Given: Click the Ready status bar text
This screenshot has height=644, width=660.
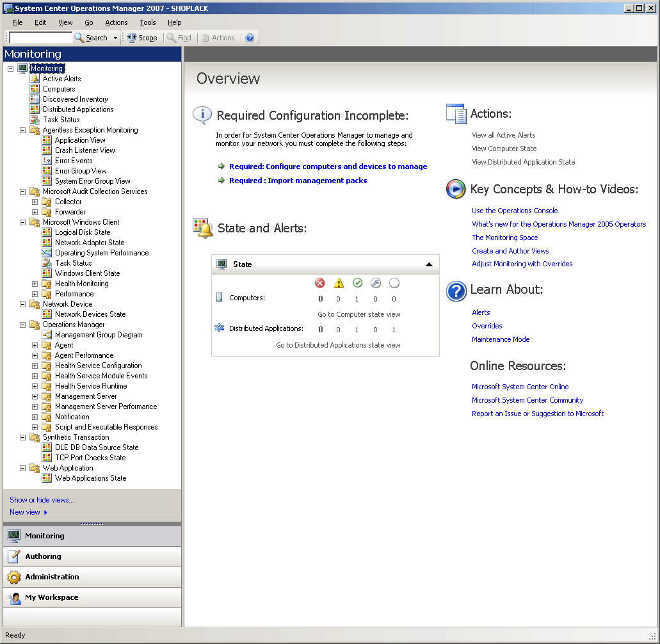Looking at the screenshot, I should [15, 635].
